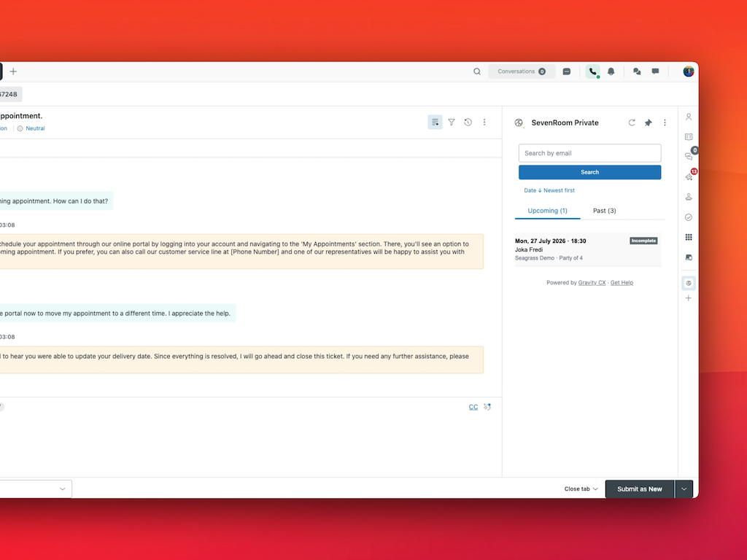
Task: Click the Incomplete status badge
Action: click(643, 241)
